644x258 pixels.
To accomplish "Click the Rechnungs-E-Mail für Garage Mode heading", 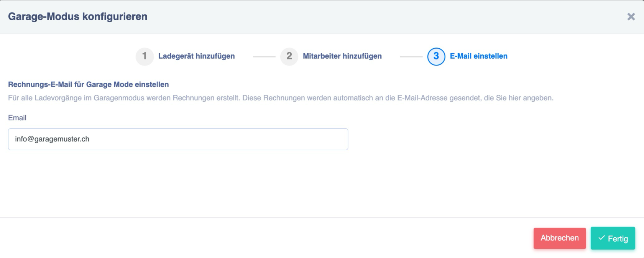I will click(x=88, y=84).
